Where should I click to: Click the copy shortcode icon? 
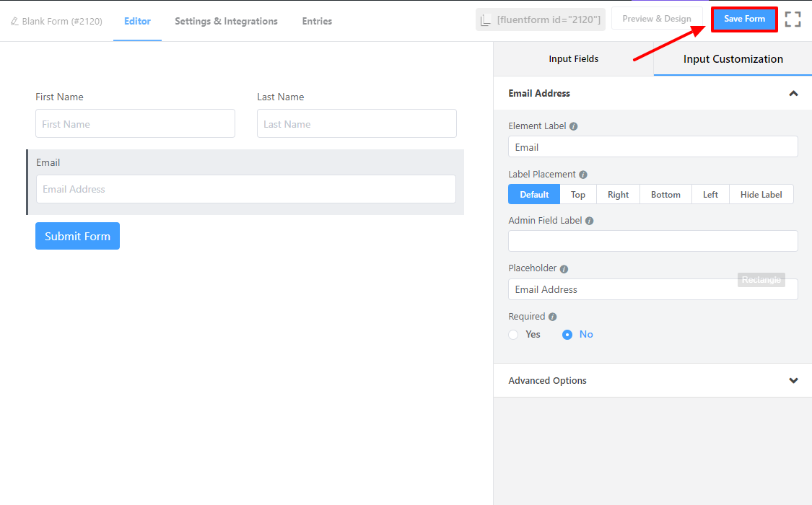(x=485, y=20)
